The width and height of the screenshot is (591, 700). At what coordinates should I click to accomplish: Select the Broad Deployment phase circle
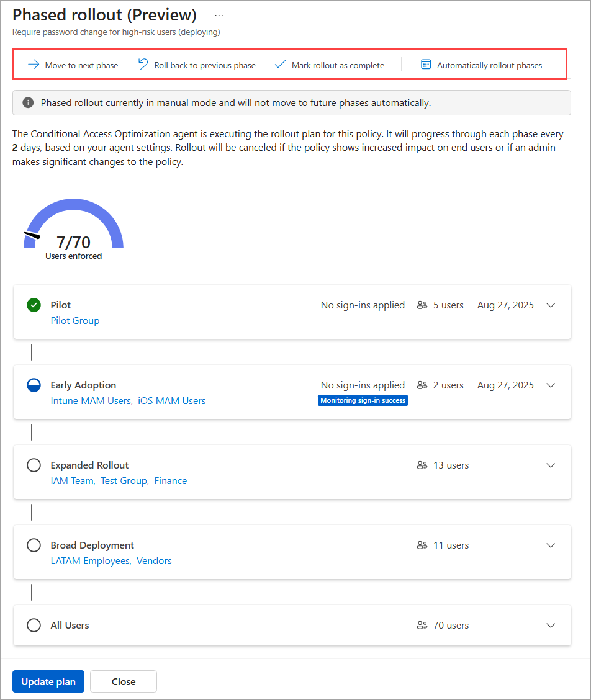[34, 545]
